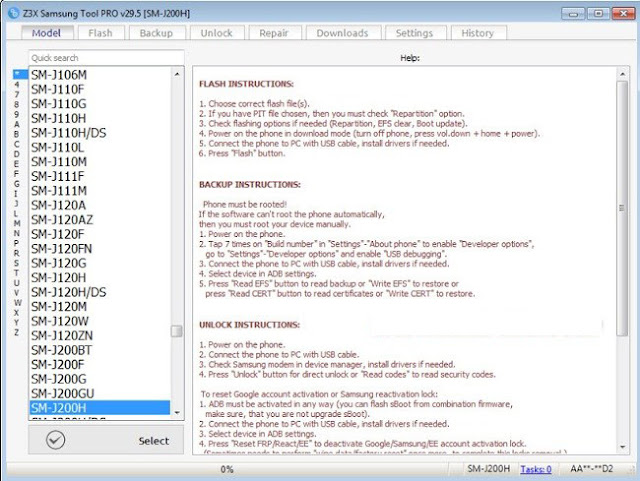Click Help panel scroll down arrow
Image resolution: width=640 pixels, height=481 pixels.
pyautogui.click(x=622, y=447)
